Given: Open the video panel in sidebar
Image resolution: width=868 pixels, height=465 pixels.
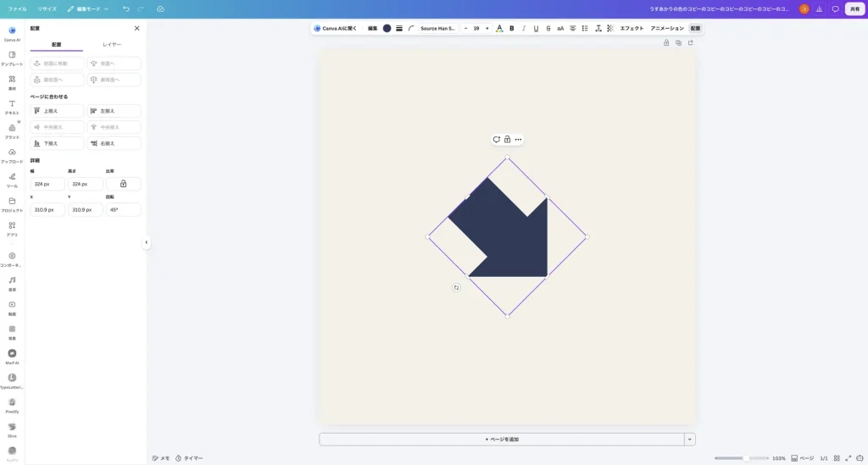Looking at the screenshot, I should [12, 307].
